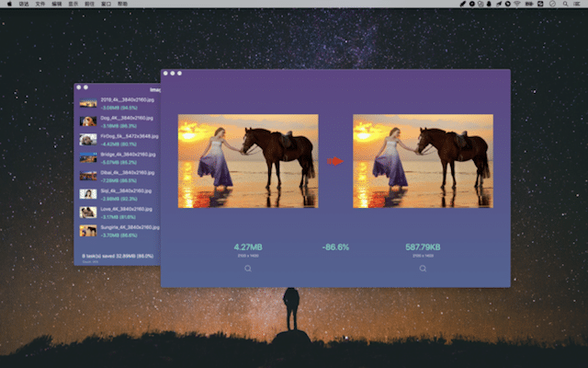The height and width of the screenshot is (368, 588).
Task: Click the magnifier under the 587.79KB result
Action: [x=423, y=269]
